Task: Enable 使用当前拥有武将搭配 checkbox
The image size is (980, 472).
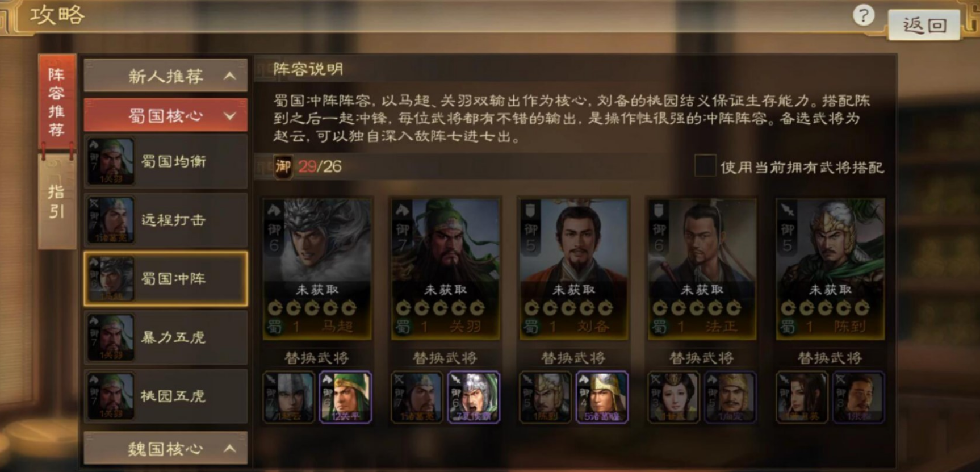Action: coord(705,166)
